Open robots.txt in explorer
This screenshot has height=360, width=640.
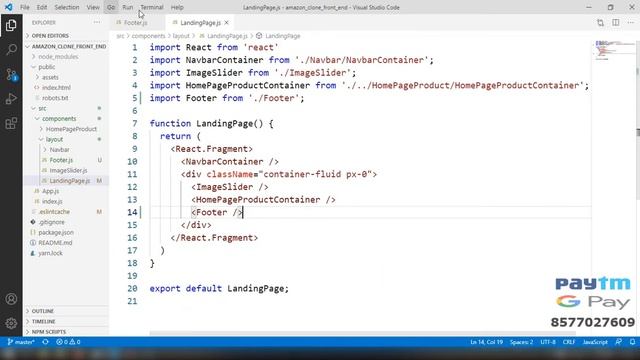click(x=55, y=98)
